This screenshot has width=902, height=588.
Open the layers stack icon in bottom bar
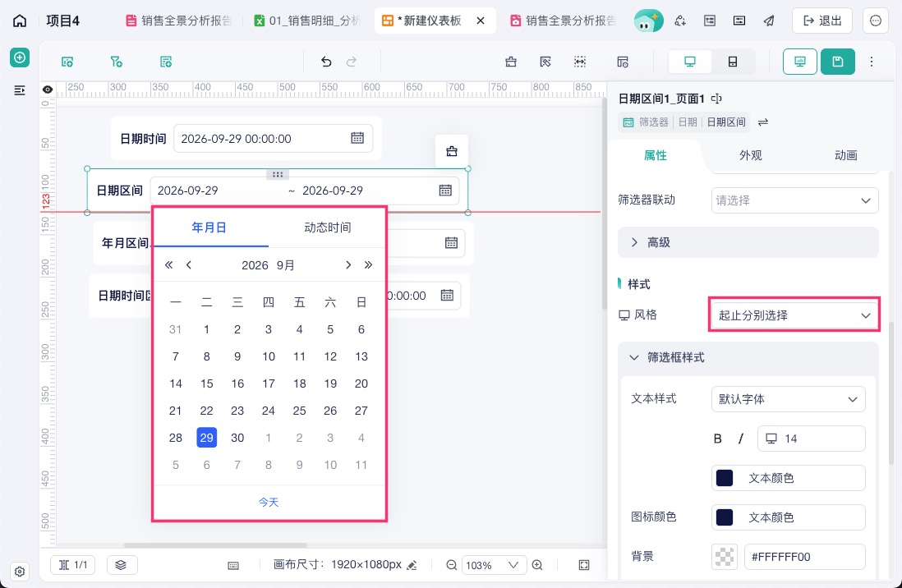[121, 565]
